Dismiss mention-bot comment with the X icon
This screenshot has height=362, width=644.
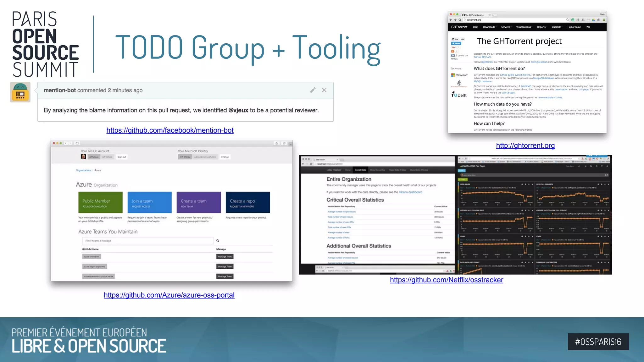click(324, 90)
